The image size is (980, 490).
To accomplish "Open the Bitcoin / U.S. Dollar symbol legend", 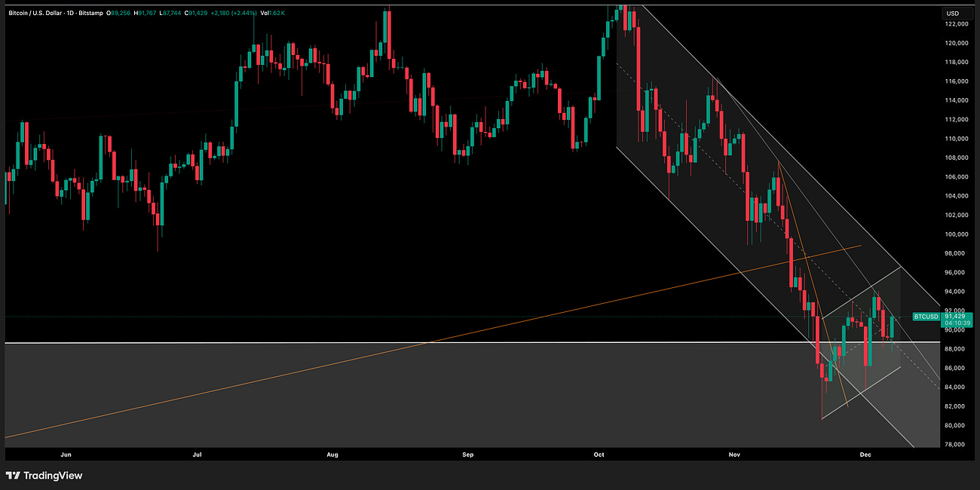I will (x=34, y=13).
